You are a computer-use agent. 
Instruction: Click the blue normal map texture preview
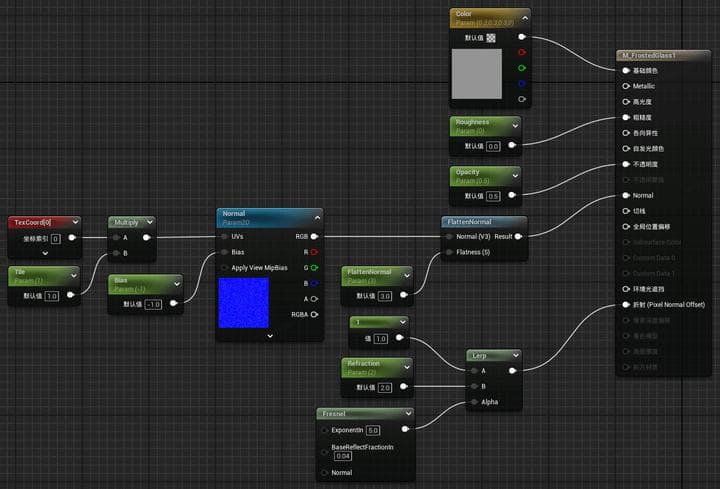244,303
